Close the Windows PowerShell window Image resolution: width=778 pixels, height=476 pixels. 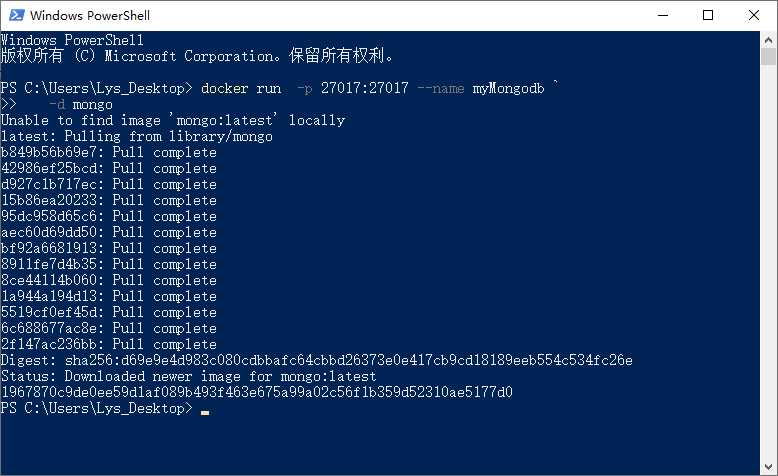click(x=754, y=15)
